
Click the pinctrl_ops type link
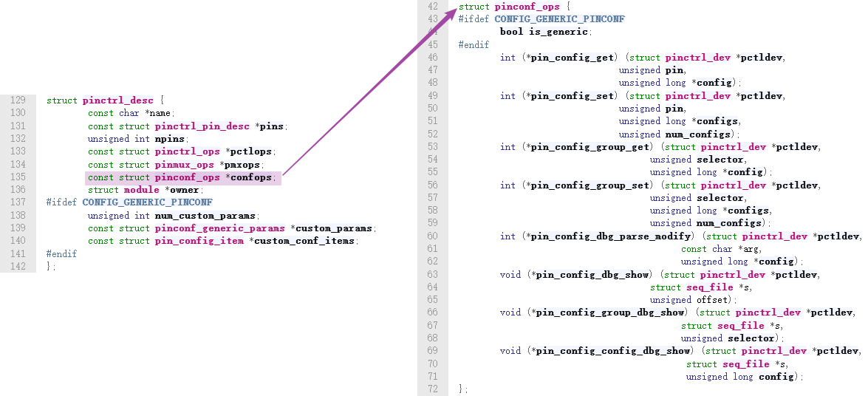(x=187, y=151)
